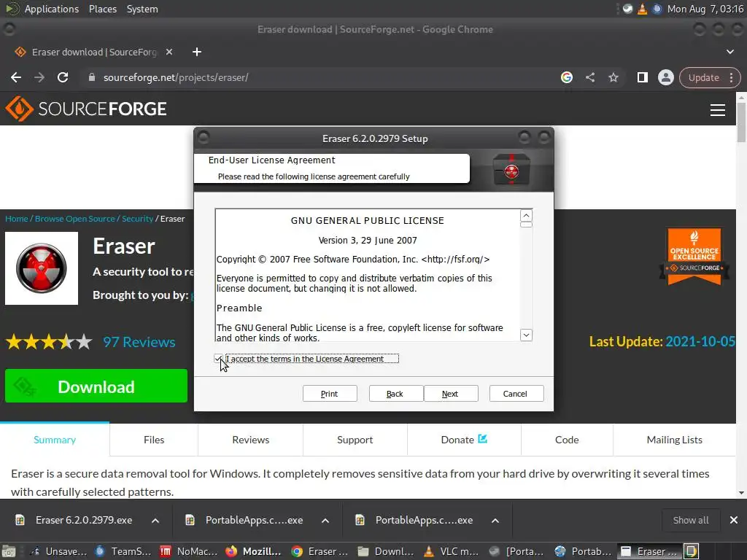Screen dimensions: 747x560
Task: Click the address bar URL
Action: point(176,77)
